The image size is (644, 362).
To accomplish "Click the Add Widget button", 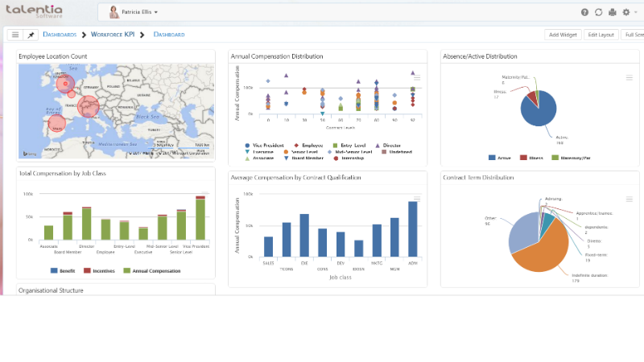I will point(563,35).
